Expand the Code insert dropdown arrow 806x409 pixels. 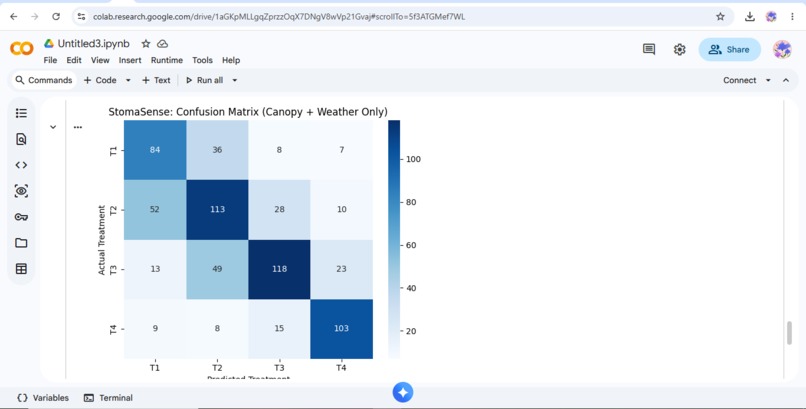[x=128, y=80]
